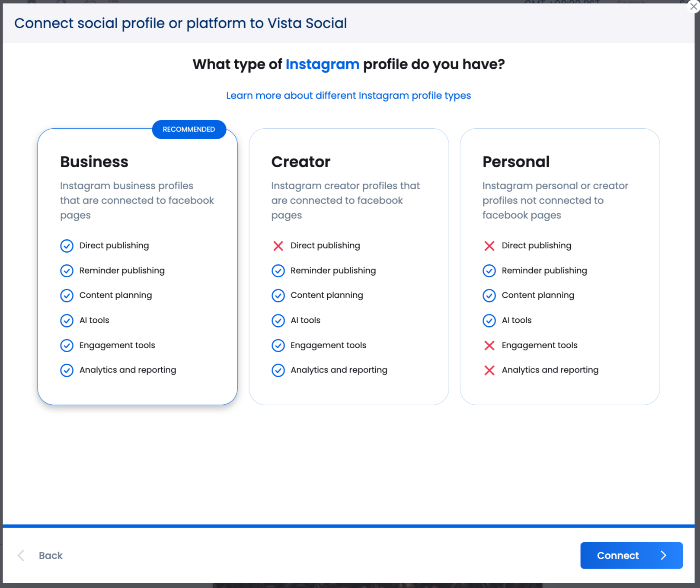Select the Personal profile card
Image resolution: width=700 pixels, height=588 pixels.
[x=560, y=267]
